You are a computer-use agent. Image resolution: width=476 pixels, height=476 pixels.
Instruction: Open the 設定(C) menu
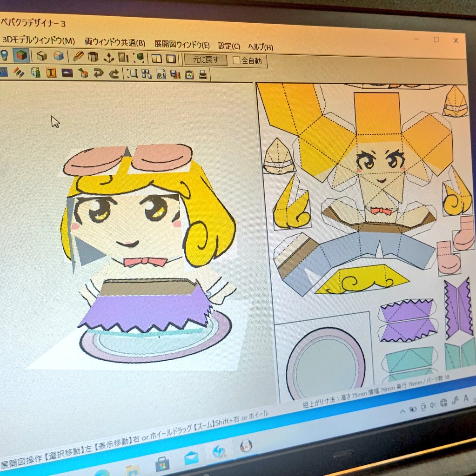(x=229, y=46)
